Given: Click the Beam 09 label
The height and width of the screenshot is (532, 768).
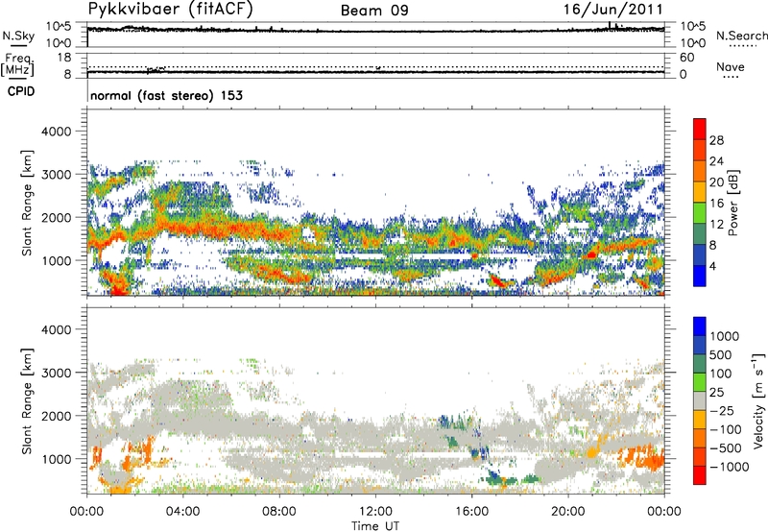Looking at the screenshot, I should (374, 11).
